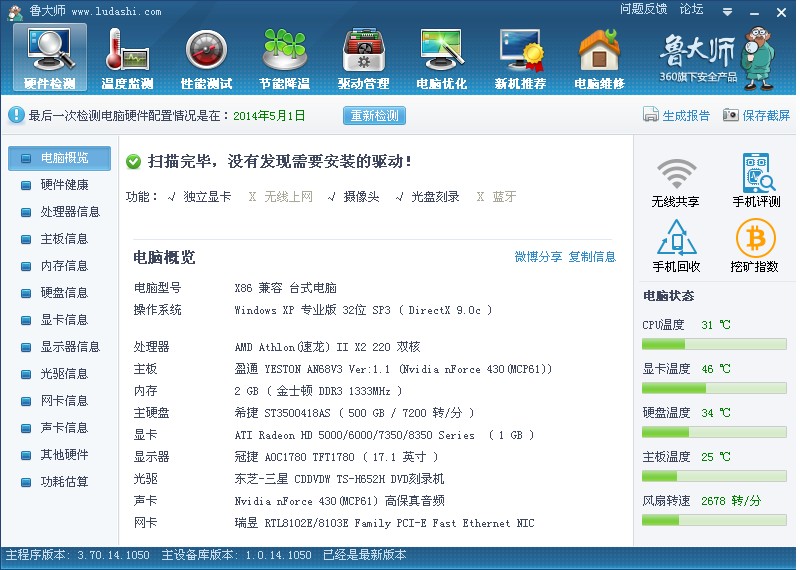Open the 手机评测 phone benchmark icon
This screenshot has height=570, width=800.
pyautogui.click(x=756, y=181)
